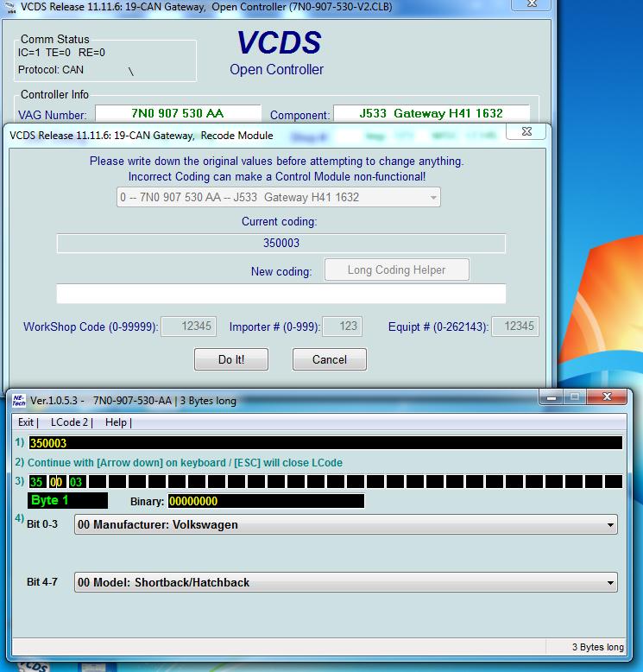This screenshot has width=643, height=672.
Task: Click the Current coding field 350003
Action: click(281, 243)
